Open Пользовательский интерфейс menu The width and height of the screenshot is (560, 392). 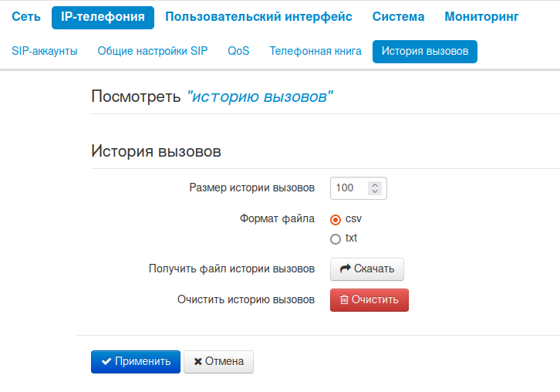258,16
